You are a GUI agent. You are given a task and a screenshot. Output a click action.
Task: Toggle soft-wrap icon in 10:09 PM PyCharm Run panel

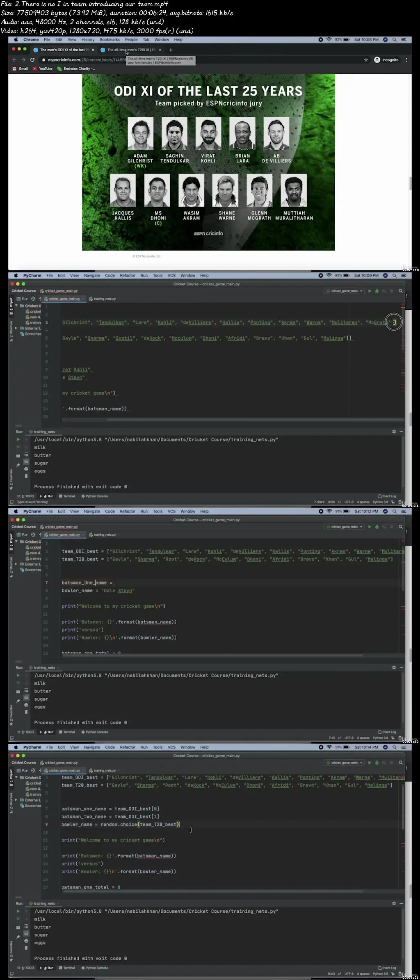pyautogui.click(x=26, y=455)
